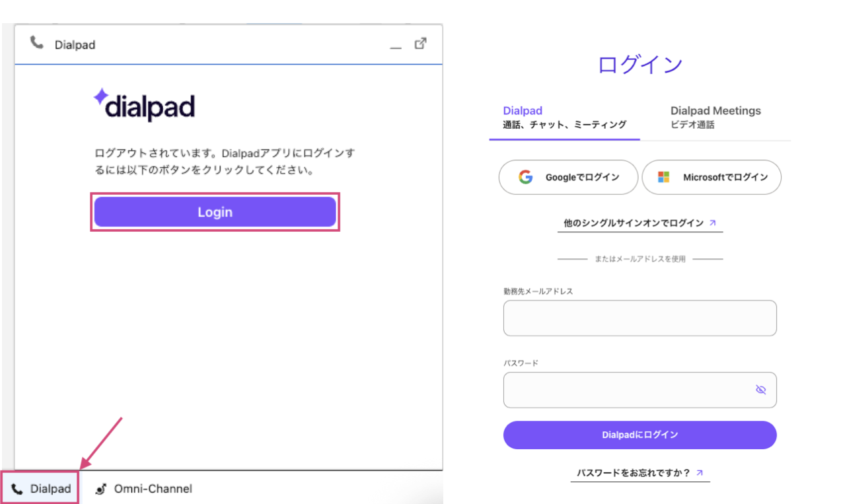The height and width of the screenshot is (504, 841).
Task: Pop out the Dialpad panel window
Action: [420, 44]
